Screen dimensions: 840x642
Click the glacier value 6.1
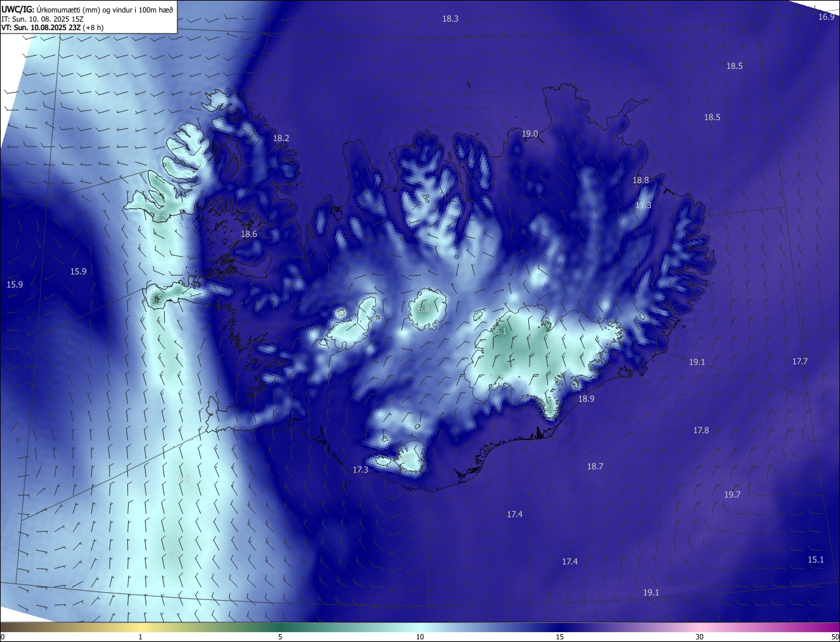(x=501, y=332)
